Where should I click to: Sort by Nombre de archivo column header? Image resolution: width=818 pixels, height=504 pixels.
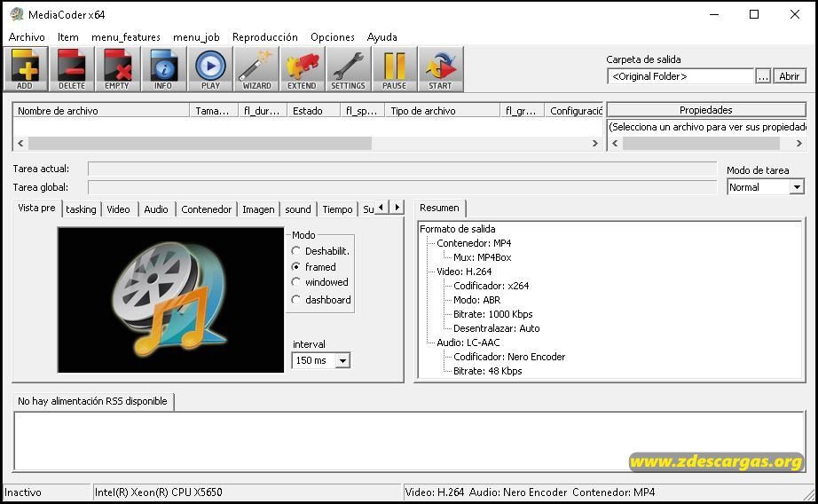(101, 111)
